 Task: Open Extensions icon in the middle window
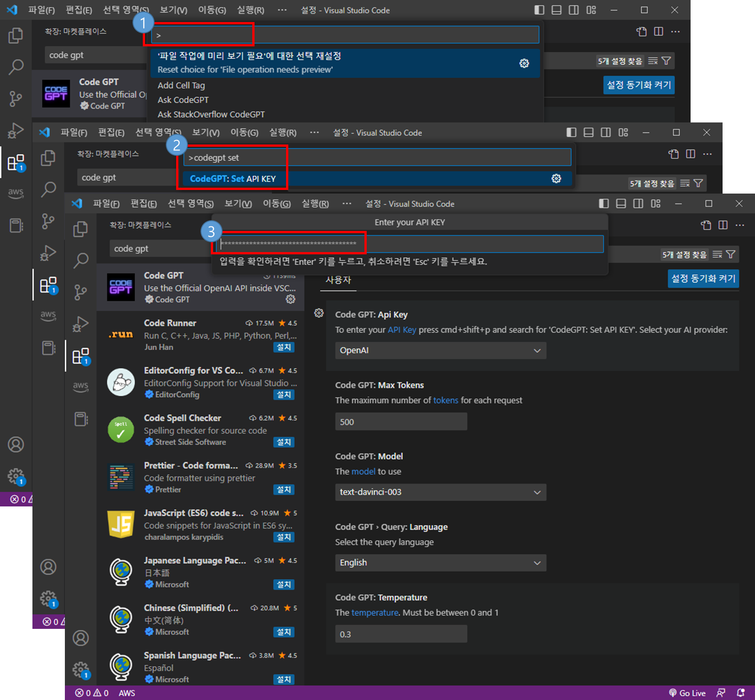[x=48, y=285]
